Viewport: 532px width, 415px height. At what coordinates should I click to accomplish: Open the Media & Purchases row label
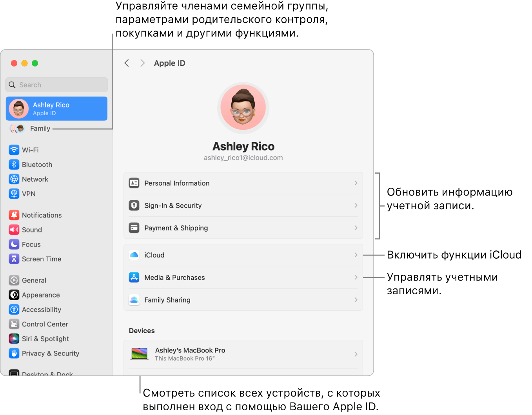(174, 277)
